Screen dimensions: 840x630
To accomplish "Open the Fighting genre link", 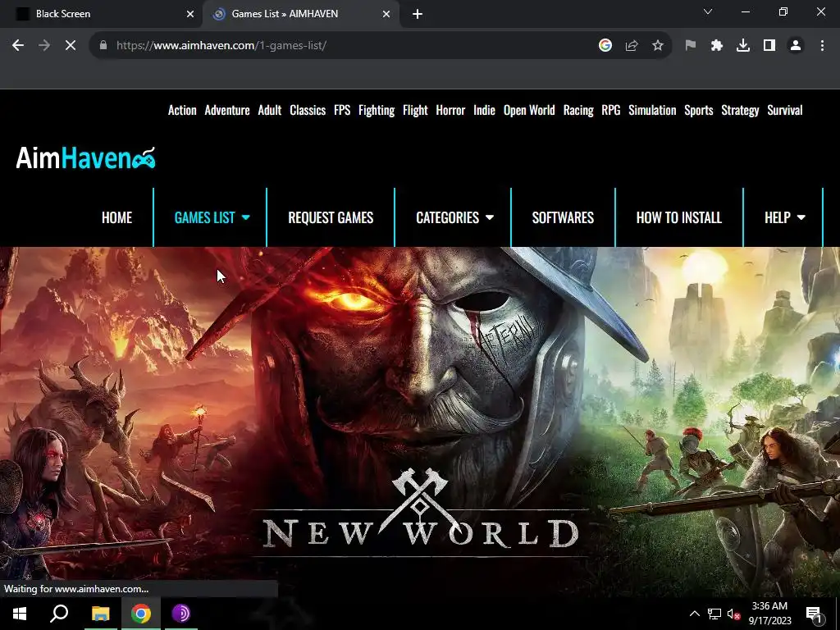I will [x=377, y=111].
